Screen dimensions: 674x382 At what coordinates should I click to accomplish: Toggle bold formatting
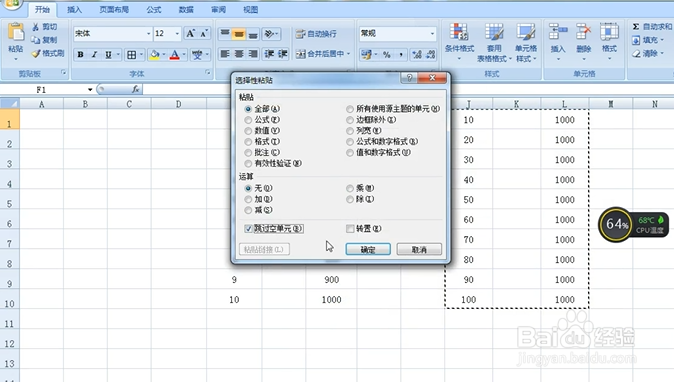pos(80,55)
